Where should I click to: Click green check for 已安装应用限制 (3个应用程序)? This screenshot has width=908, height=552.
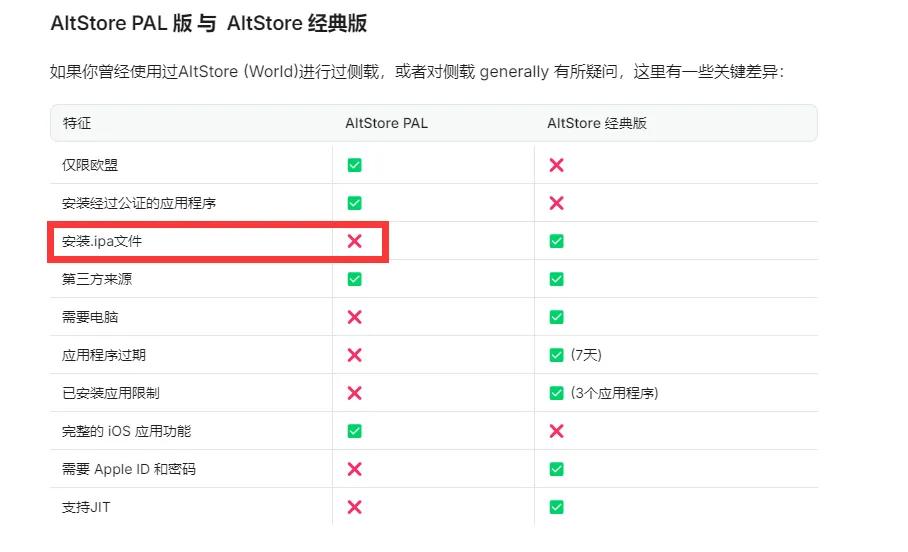point(556,393)
